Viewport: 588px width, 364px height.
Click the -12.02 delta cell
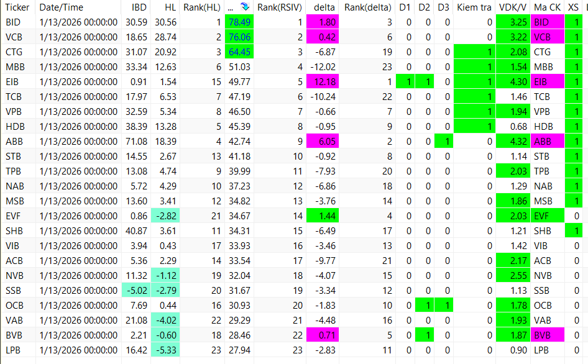[323, 67]
